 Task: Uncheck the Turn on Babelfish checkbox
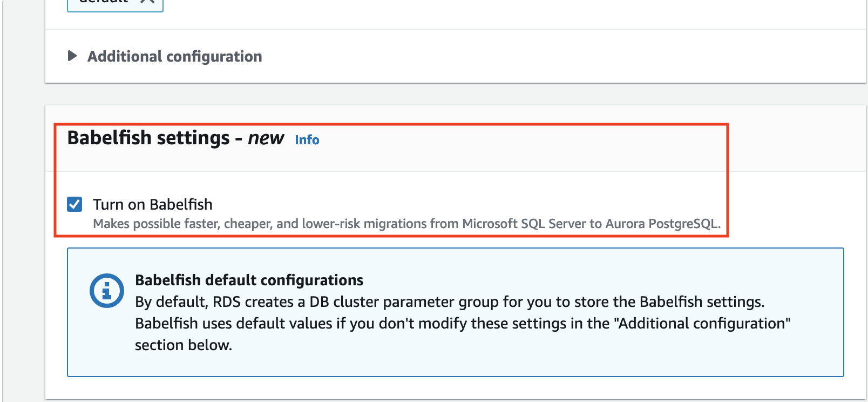(x=74, y=204)
